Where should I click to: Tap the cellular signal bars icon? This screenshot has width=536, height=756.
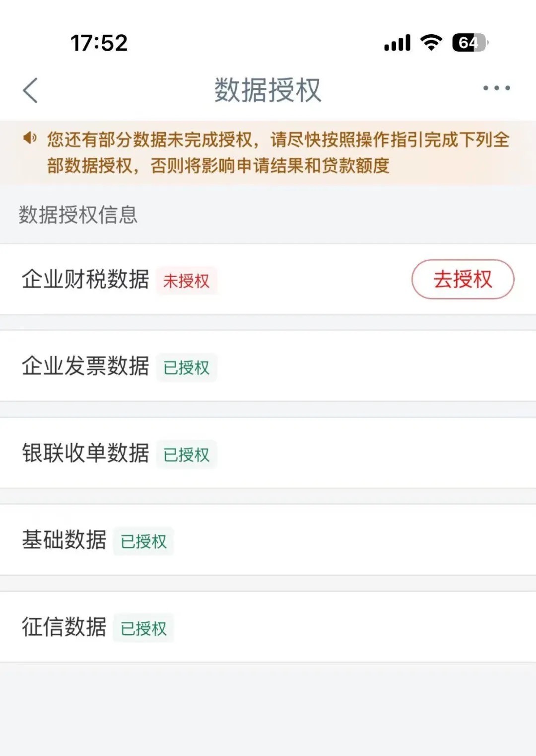click(397, 43)
